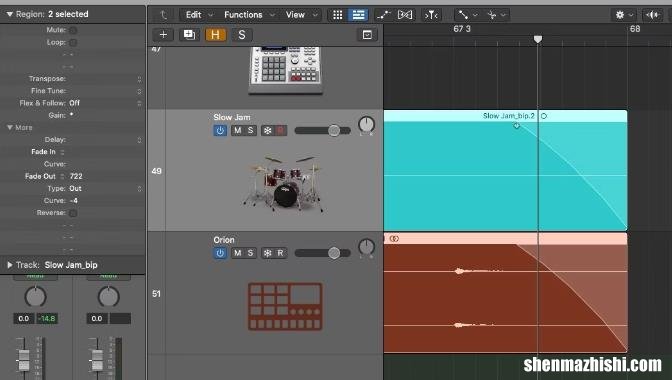Select the left-click pointer tool icon
The height and width of the screenshot is (380, 672).
click(463, 15)
